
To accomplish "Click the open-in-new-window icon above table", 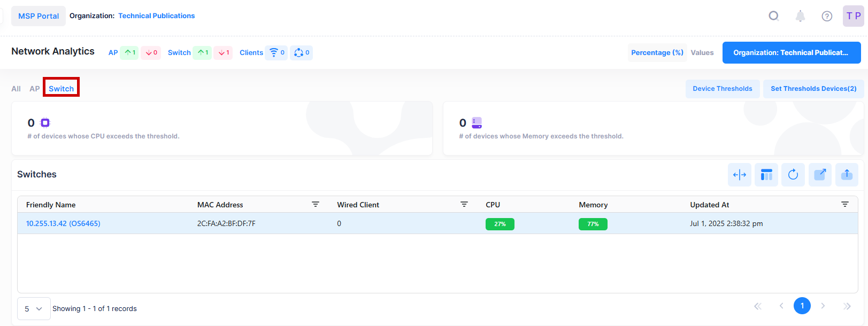I will coord(820,175).
